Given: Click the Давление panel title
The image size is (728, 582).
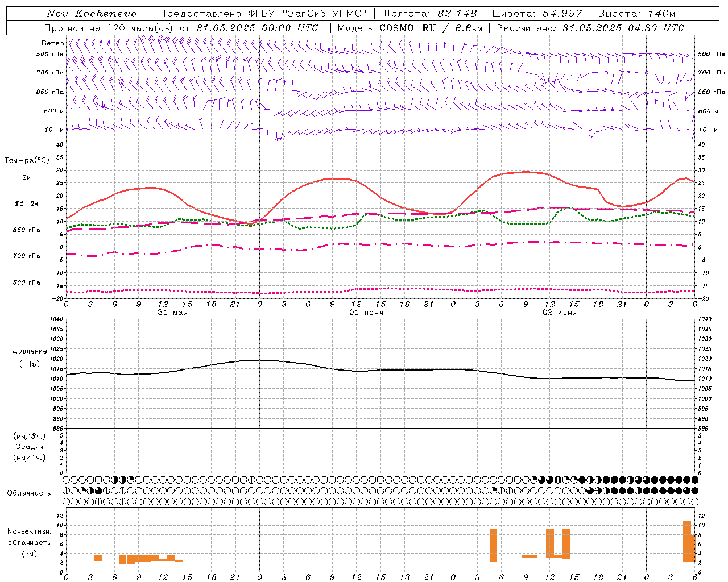Looking at the screenshot, I should pos(30,351).
